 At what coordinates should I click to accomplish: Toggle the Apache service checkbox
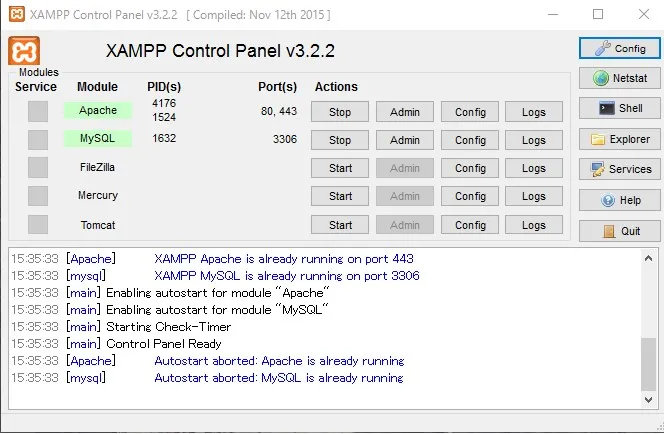pyautogui.click(x=38, y=112)
